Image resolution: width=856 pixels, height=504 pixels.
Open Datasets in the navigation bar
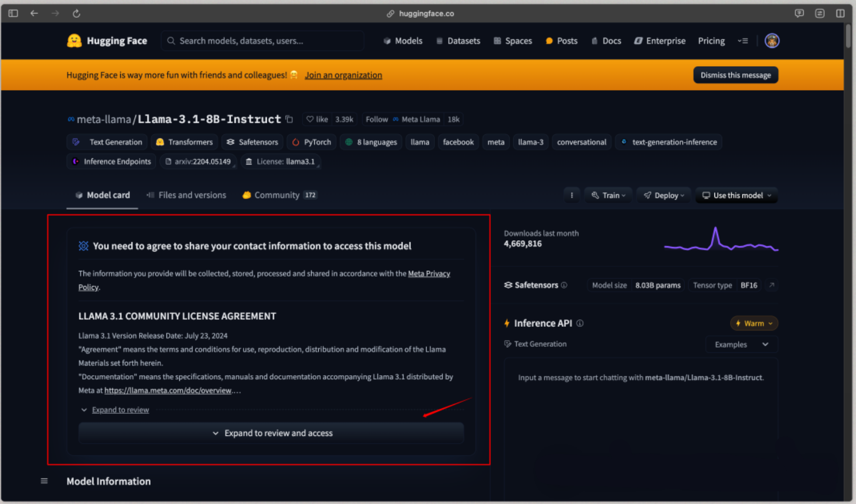tap(458, 41)
